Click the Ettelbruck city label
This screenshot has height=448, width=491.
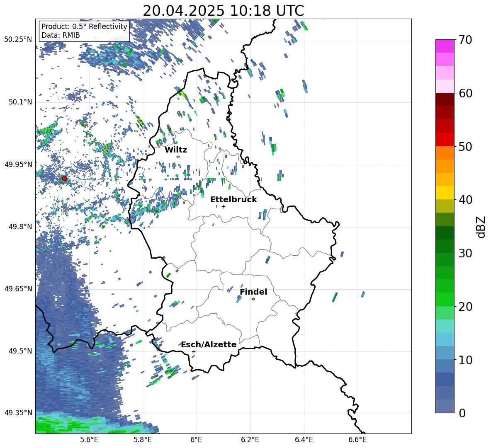233,200
